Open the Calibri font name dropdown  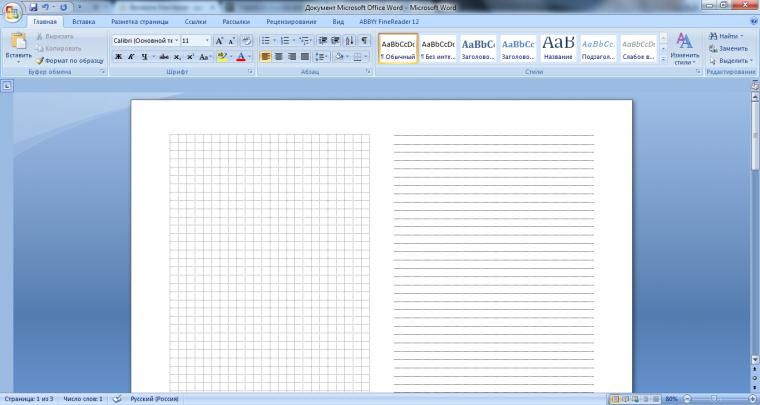(x=173, y=40)
